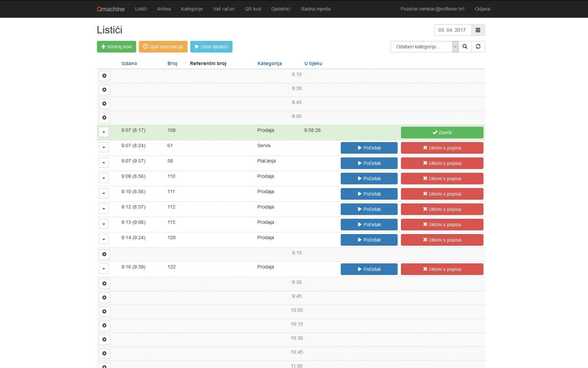Expand row dropdown for ticket 122

tap(104, 269)
